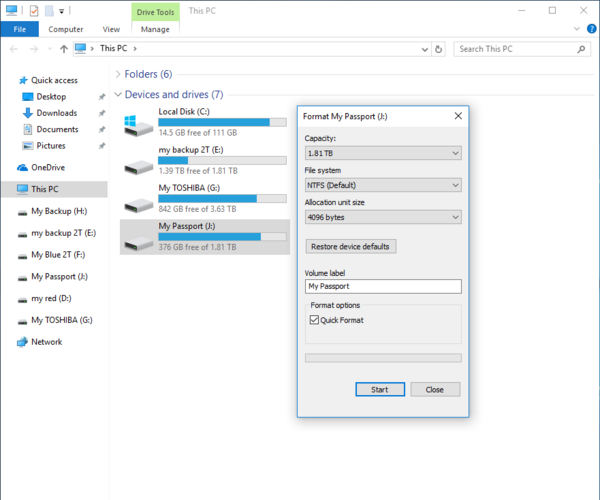Open the File menu

(x=20, y=29)
